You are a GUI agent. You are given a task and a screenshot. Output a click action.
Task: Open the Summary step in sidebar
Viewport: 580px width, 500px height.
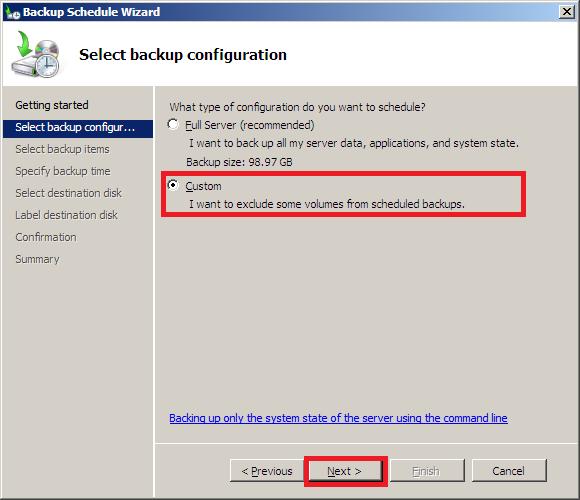(x=37, y=259)
